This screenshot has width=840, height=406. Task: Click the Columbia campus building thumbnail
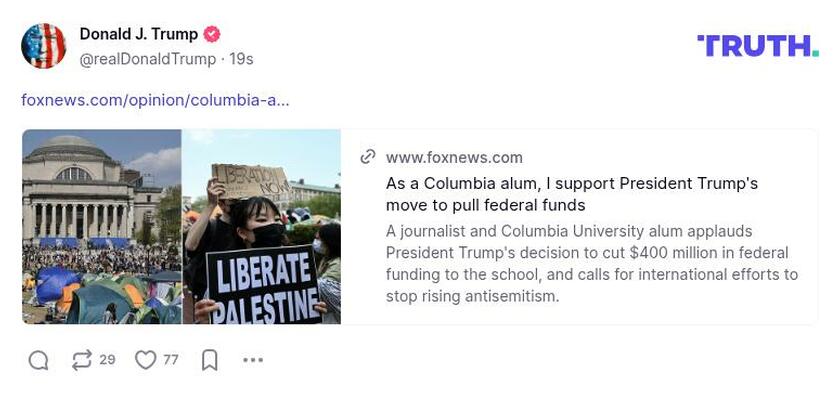[x=102, y=226]
